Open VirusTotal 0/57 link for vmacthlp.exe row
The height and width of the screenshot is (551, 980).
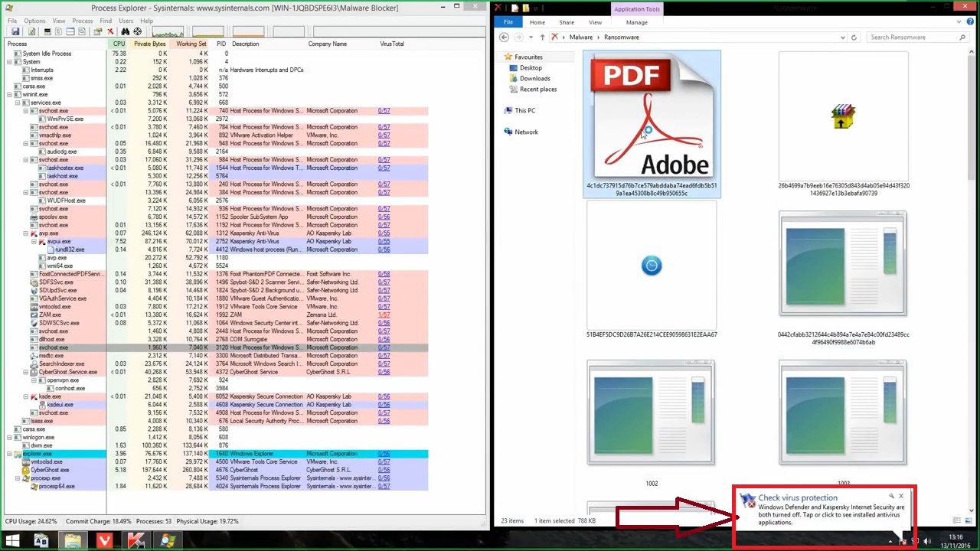[x=384, y=135]
